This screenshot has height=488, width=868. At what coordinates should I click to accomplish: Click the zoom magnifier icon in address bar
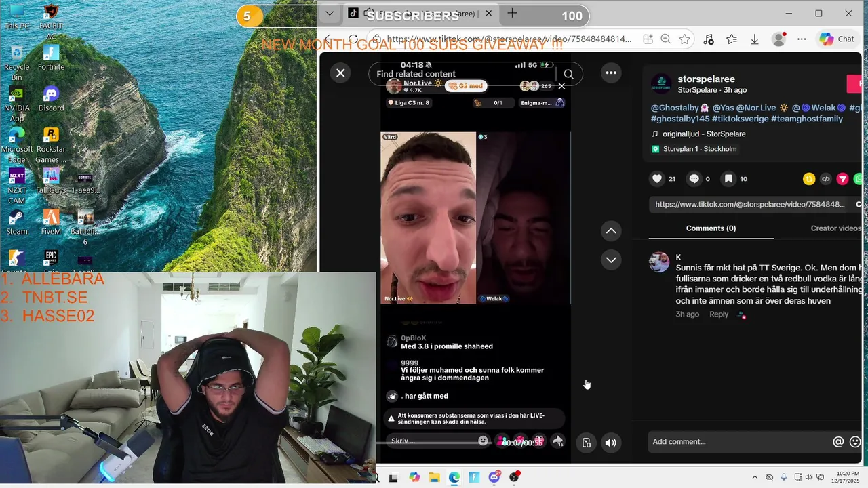[x=666, y=39]
